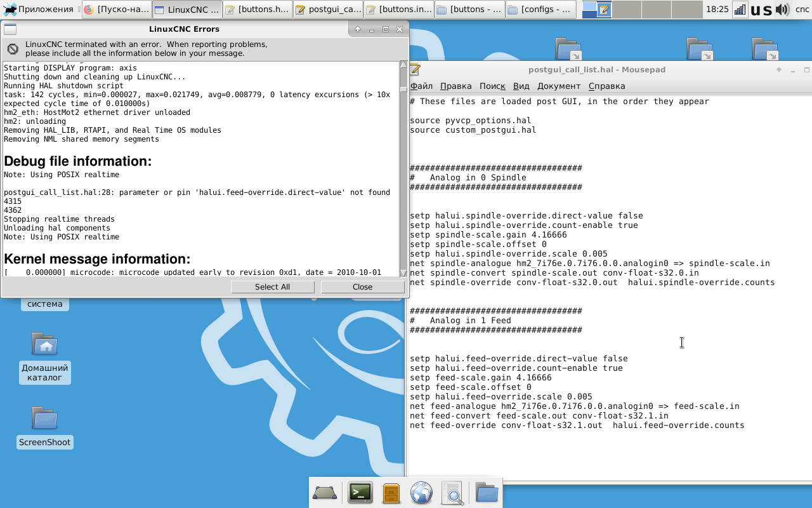Click the speaker volume icon in the panel
Screen dimensions: 812x508
[783, 10]
